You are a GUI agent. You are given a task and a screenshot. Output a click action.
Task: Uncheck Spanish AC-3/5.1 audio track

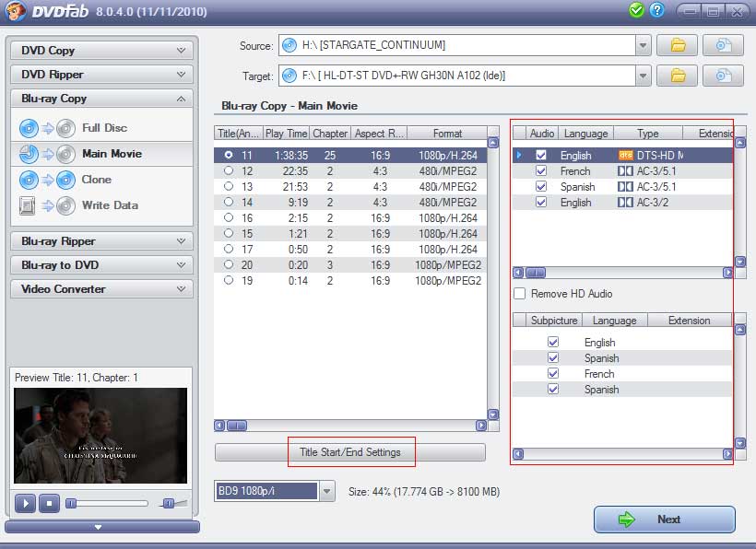coord(541,187)
